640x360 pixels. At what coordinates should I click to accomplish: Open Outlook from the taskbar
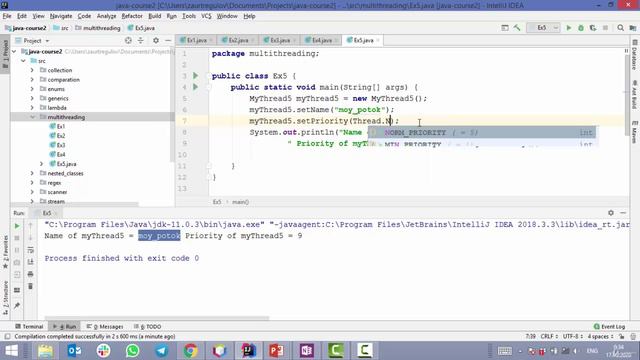[x=74, y=351]
